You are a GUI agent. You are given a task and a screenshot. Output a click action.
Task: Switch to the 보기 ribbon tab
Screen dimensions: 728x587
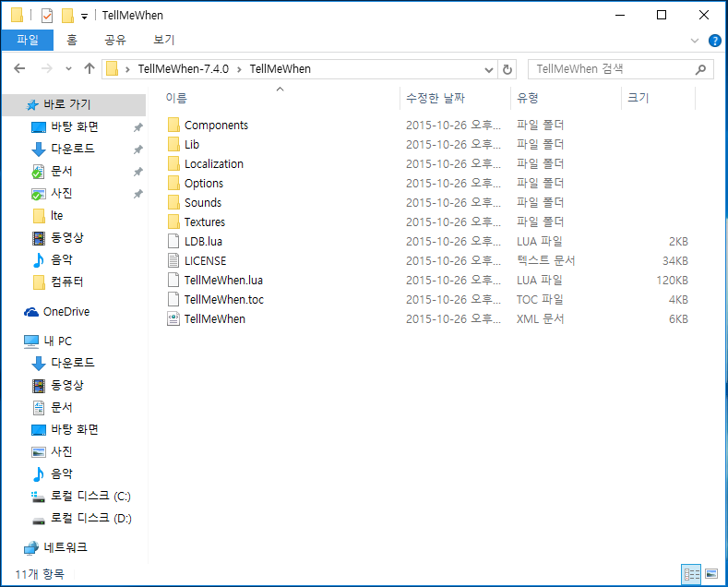point(164,40)
